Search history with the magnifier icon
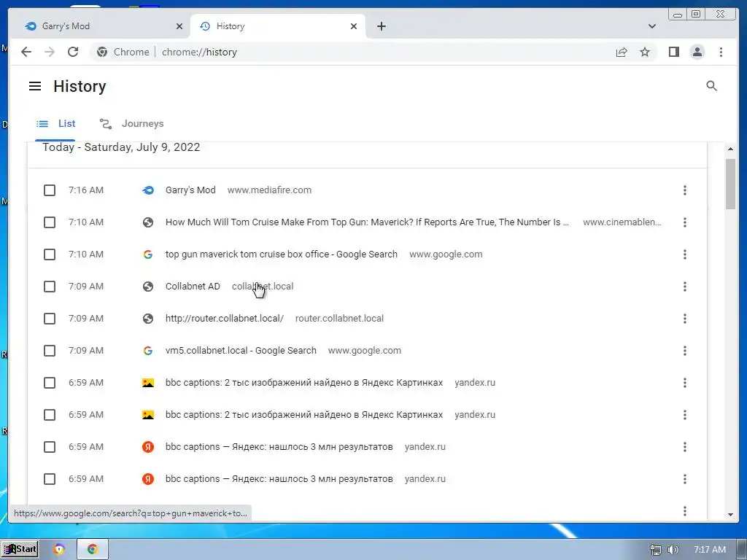This screenshot has height=560, width=747. point(711,86)
